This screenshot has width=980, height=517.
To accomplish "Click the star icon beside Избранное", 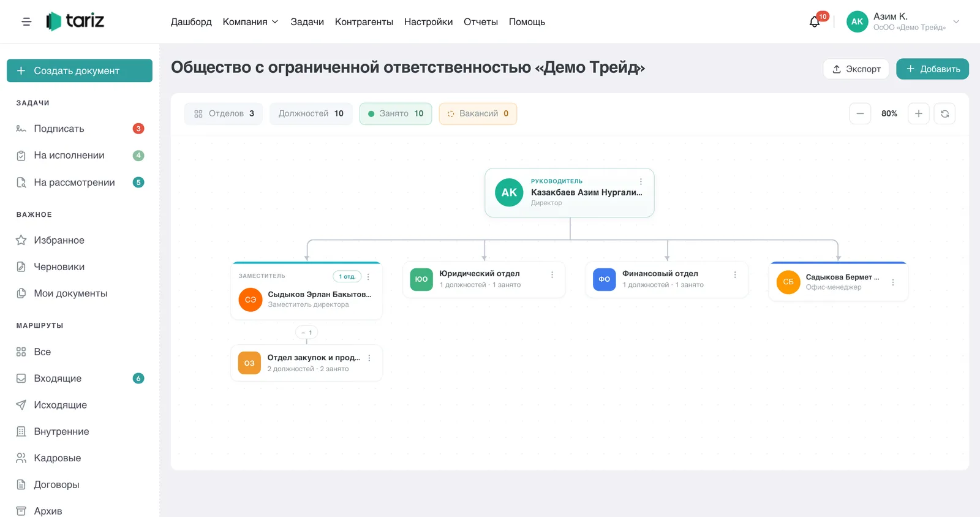I will 21,240.
